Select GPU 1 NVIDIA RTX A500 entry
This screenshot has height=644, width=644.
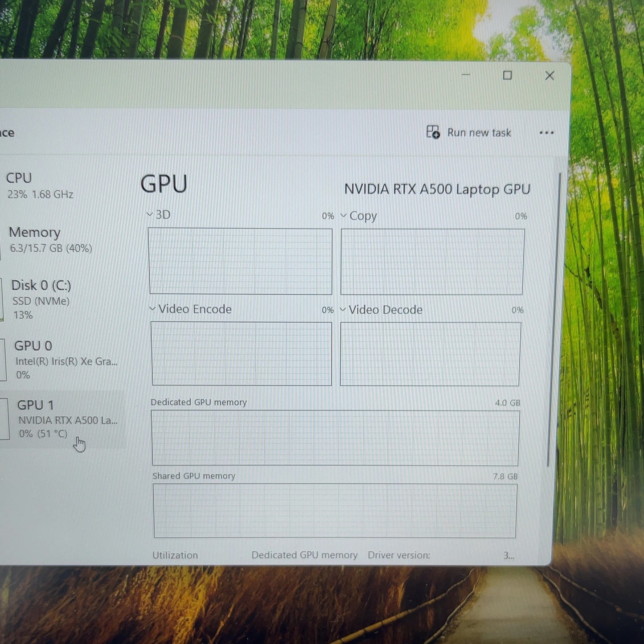pyautogui.click(x=62, y=419)
